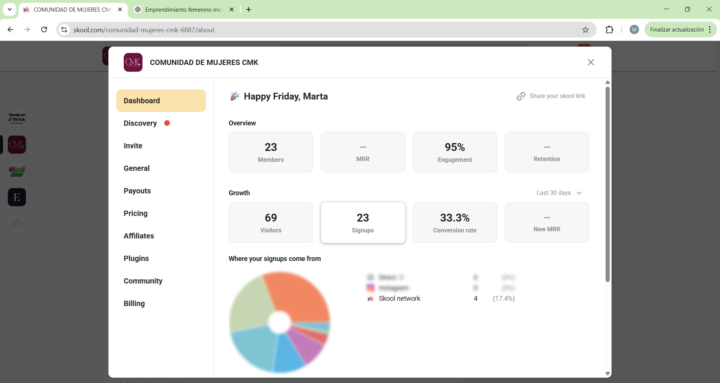This screenshot has height=383, width=720.
Task: Click the CMK community logo
Action: click(133, 62)
